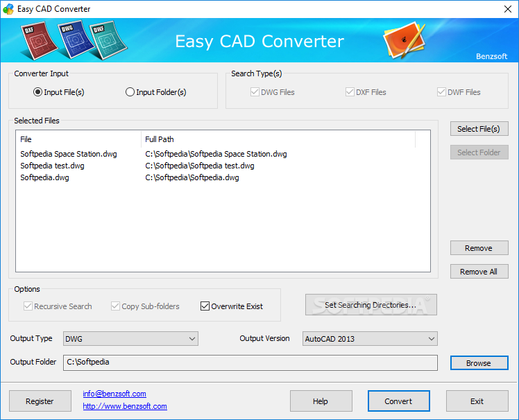
Task: Click the orange picture and pencil banner icon
Action: coord(404,40)
